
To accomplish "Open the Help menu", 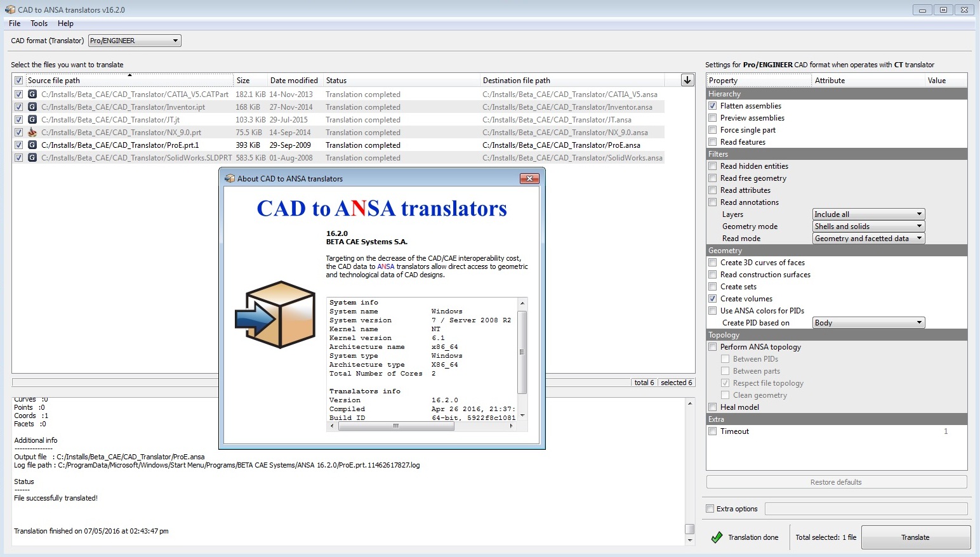I will [65, 23].
